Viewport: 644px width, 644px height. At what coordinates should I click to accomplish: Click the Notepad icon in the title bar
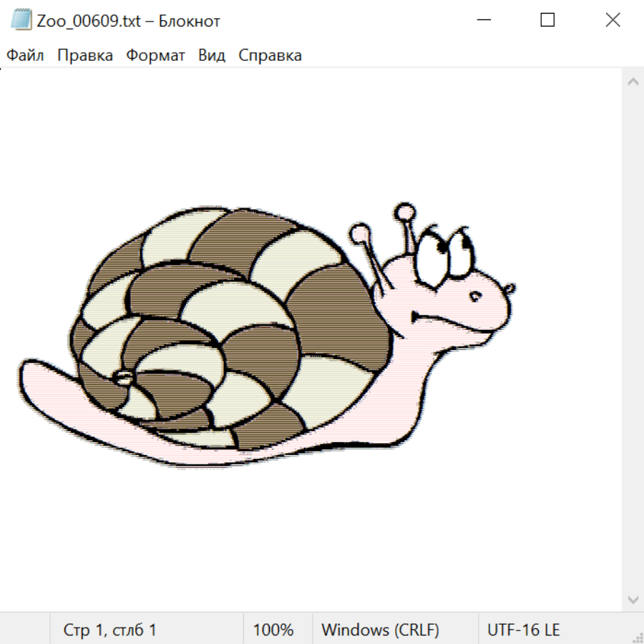22,20
